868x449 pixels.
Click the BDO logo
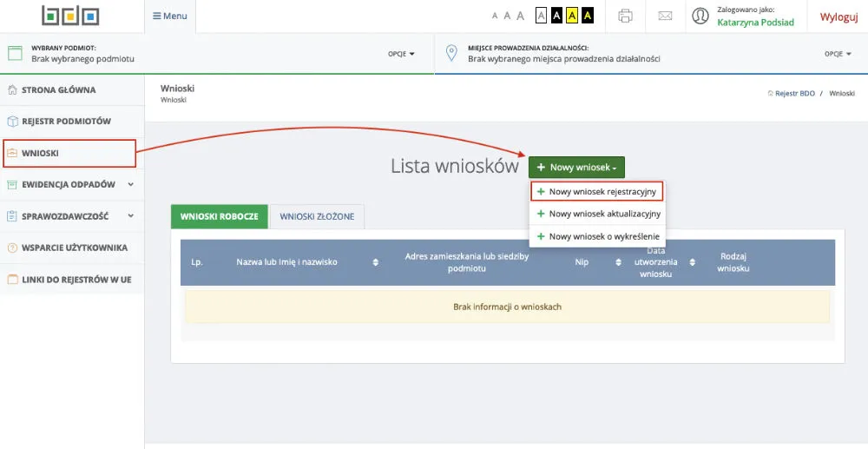coord(70,16)
